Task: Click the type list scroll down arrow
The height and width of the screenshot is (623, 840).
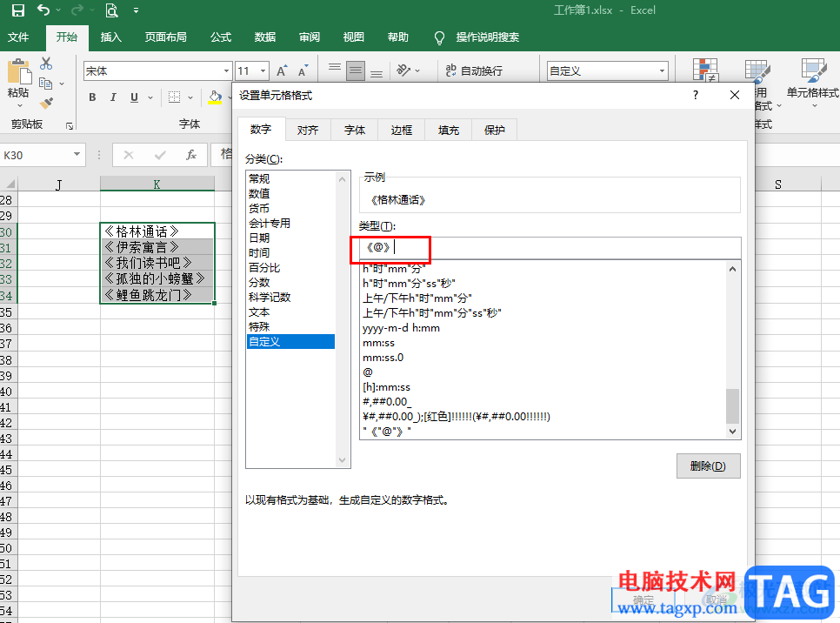Action: point(733,432)
